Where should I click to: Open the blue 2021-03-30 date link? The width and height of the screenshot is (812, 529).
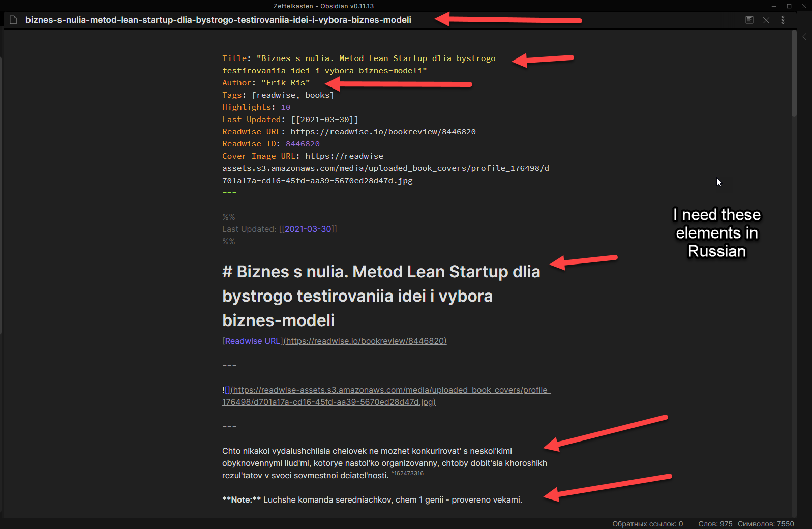pyautogui.click(x=308, y=229)
